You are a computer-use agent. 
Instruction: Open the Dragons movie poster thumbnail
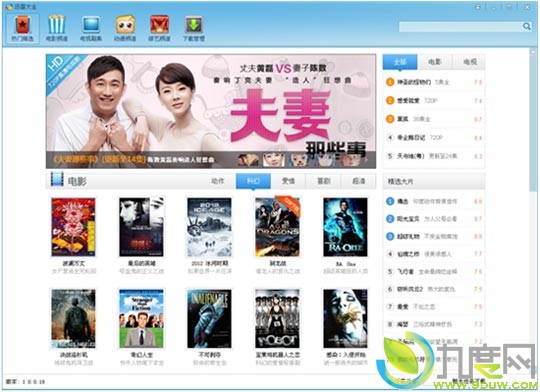pyautogui.click(x=277, y=227)
